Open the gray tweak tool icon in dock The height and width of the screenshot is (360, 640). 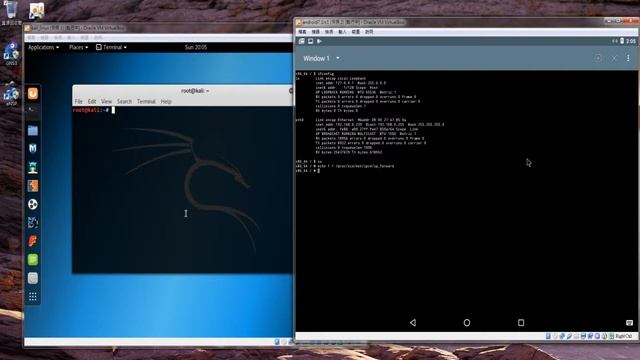click(x=33, y=278)
